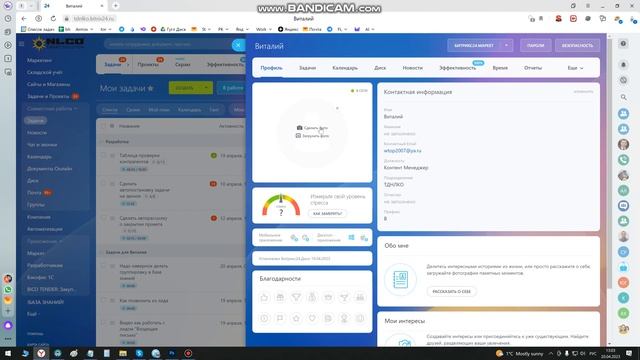The width and height of the screenshot is (640, 360).
Task: Click the thumbs-up gratitude icon
Action: [x=264, y=298]
